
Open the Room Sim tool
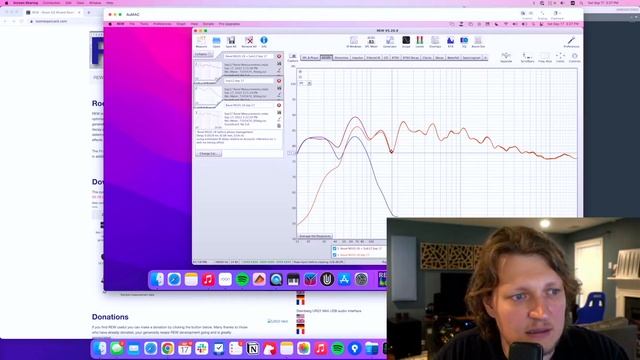click(x=478, y=42)
